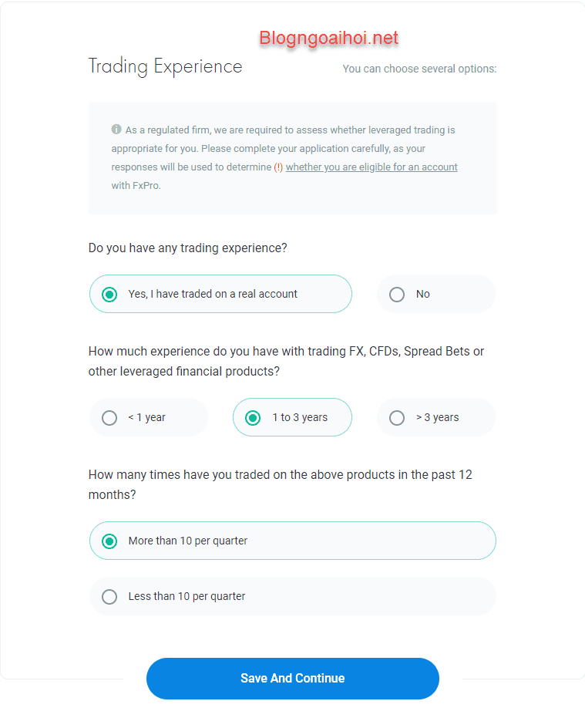The width and height of the screenshot is (585, 728).
Task: Click the red exclamation mark in the notice
Action: pyautogui.click(x=278, y=167)
